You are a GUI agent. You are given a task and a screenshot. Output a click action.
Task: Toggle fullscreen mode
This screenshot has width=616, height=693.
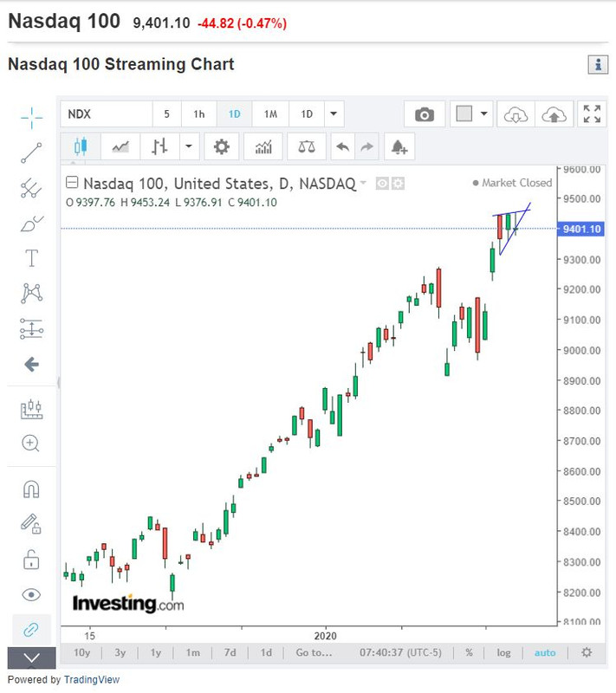pyautogui.click(x=592, y=114)
